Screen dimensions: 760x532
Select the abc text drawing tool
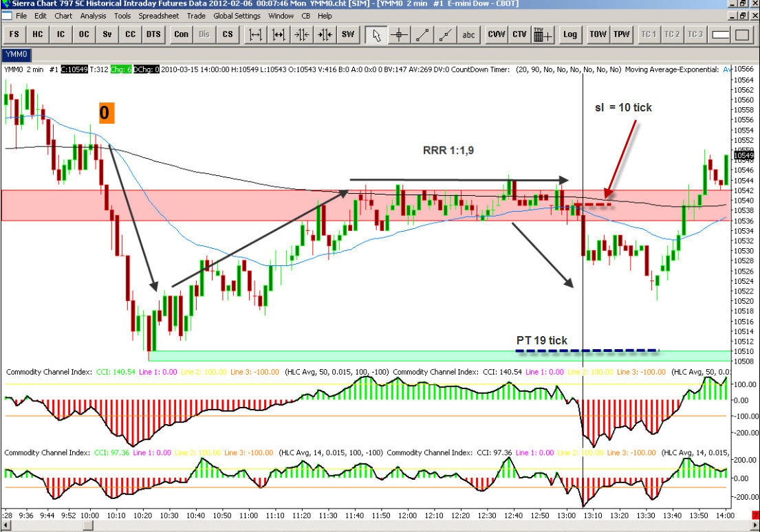click(468, 34)
